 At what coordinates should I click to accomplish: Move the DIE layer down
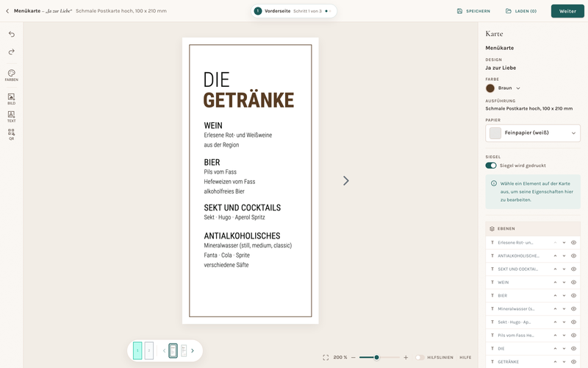(564, 348)
